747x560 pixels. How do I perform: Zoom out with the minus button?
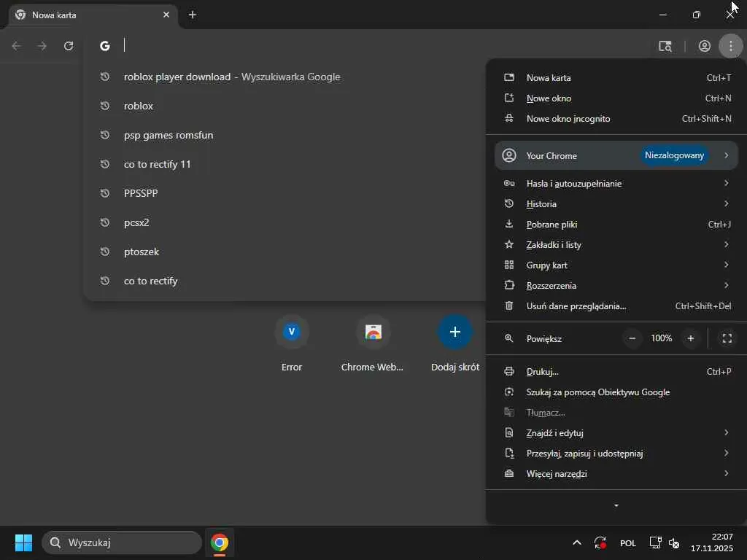(x=632, y=338)
